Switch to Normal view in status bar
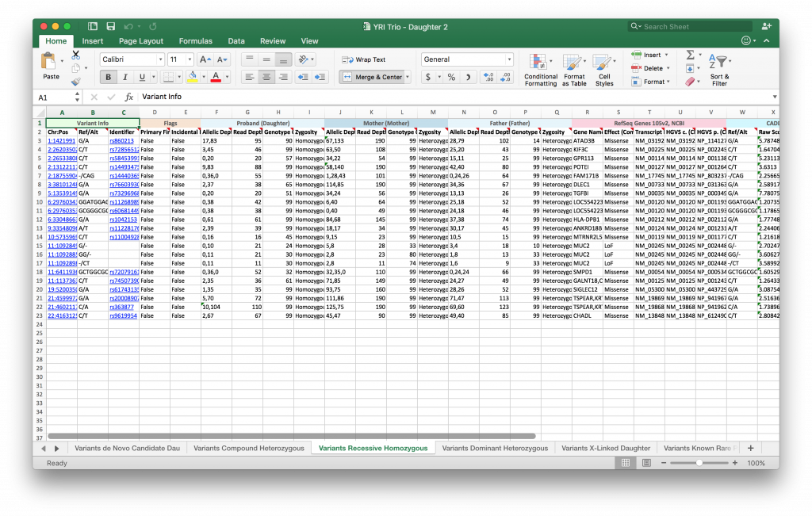 pos(626,463)
